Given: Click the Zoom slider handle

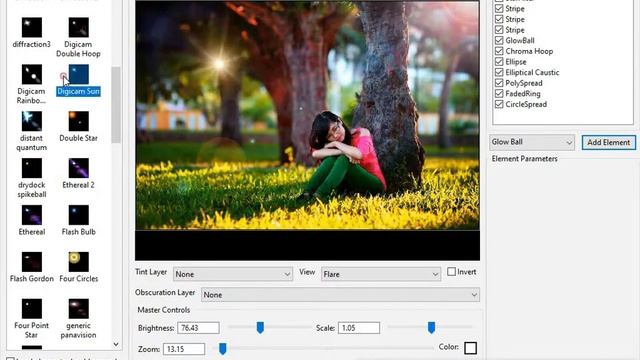Looking at the screenshot, I should pyautogui.click(x=222, y=349).
